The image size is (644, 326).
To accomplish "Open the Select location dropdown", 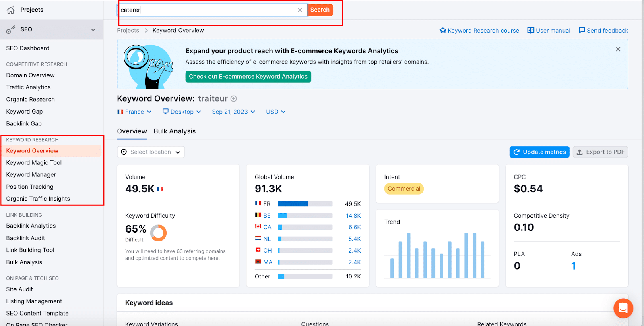I will [x=151, y=152].
